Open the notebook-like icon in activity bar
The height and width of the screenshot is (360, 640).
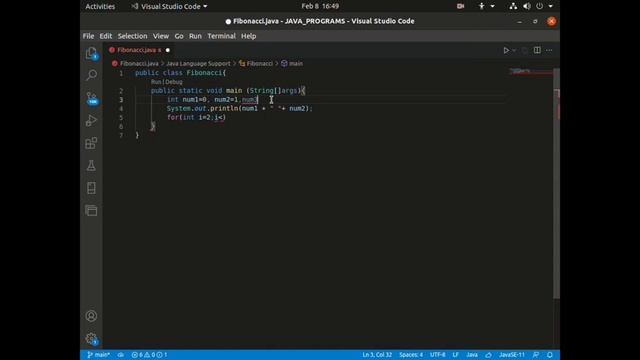(91, 188)
